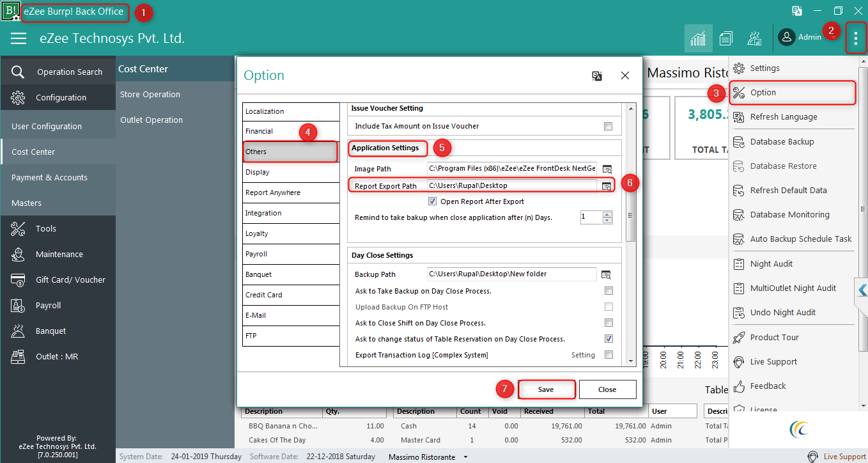Open Settings from the right menu
Screen dimensions: 868x463
click(793, 68)
